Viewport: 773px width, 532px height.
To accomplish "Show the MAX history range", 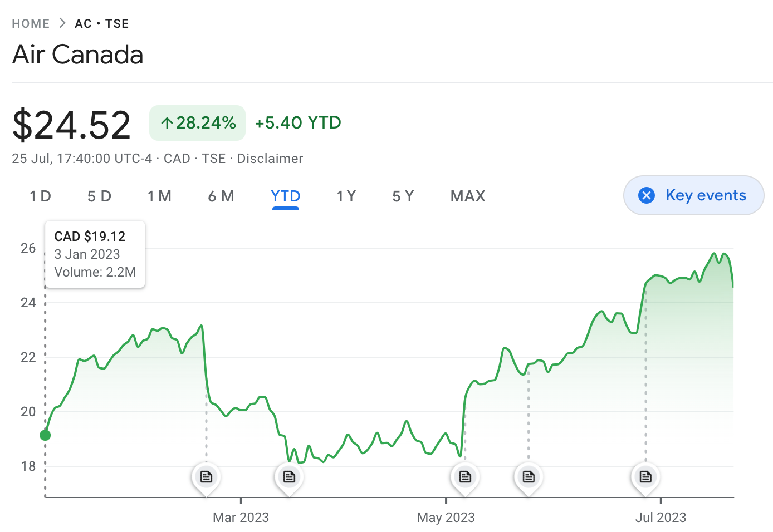I will click(468, 196).
